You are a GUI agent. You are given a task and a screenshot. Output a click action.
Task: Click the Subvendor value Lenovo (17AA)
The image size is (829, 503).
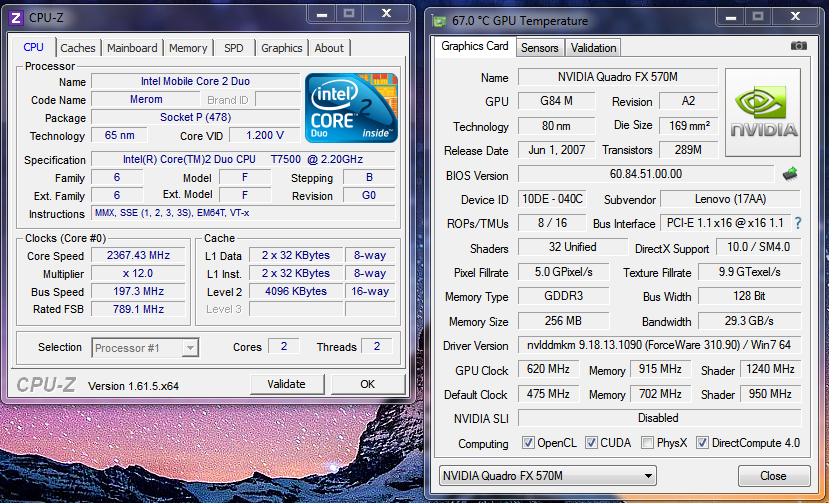point(730,199)
